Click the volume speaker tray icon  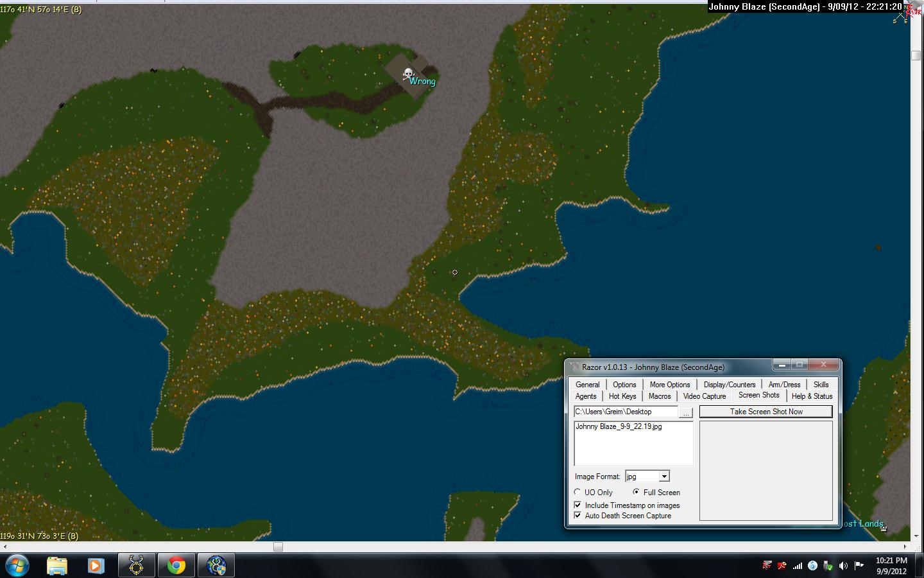843,566
